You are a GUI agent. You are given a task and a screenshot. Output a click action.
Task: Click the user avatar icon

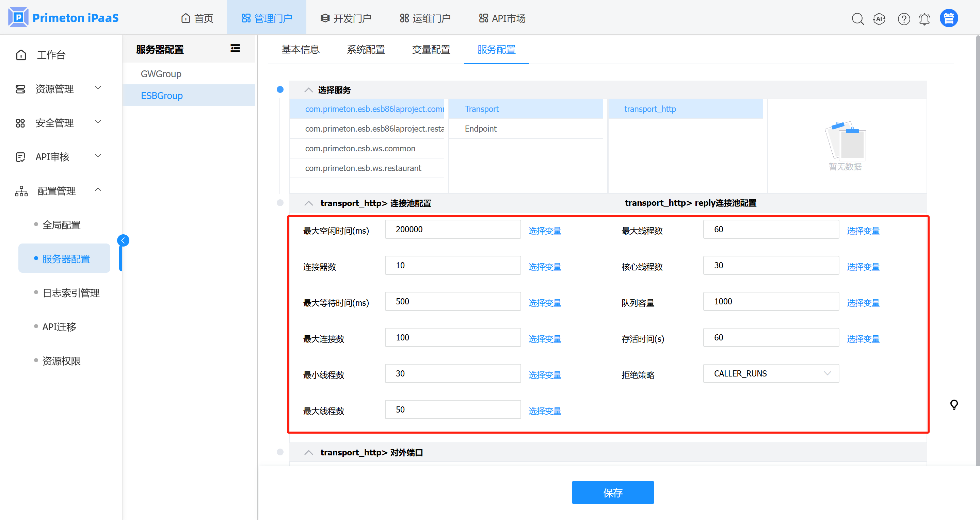coord(949,18)
